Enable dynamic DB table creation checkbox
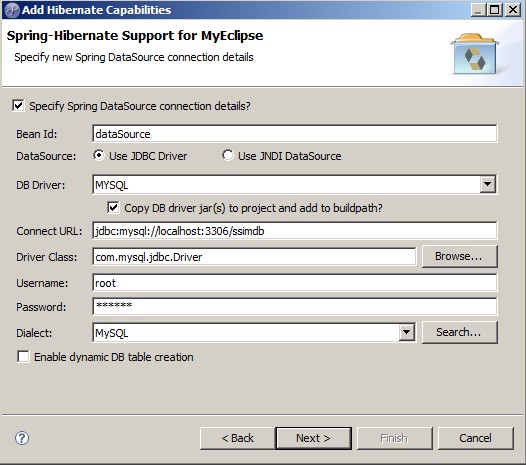The height and width of the screenshot is (465, 526). [x=23, y=357]
